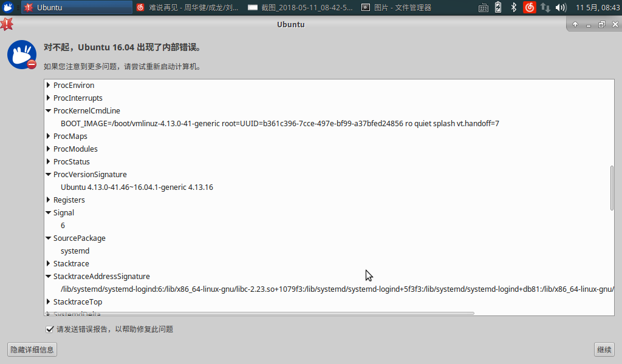This screenshot has height=364, width=622.
Task: Select the /lib/systemd/systemd-logind stack signature line
Action: tap(337, 289)
